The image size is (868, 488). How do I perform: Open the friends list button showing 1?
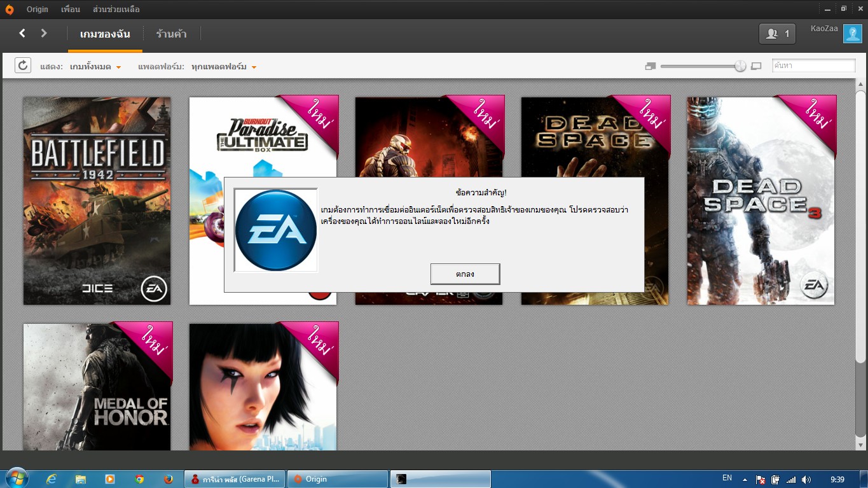pos(777,34)
